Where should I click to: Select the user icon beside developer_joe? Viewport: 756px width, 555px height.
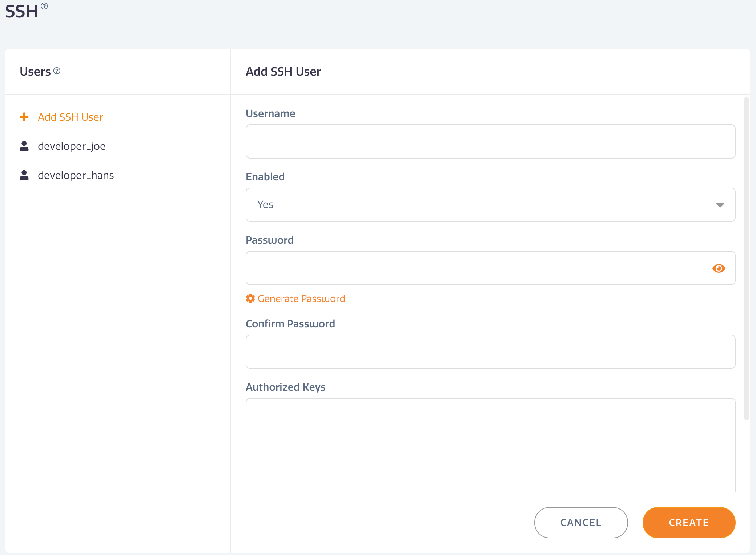(x=24, y=146)
